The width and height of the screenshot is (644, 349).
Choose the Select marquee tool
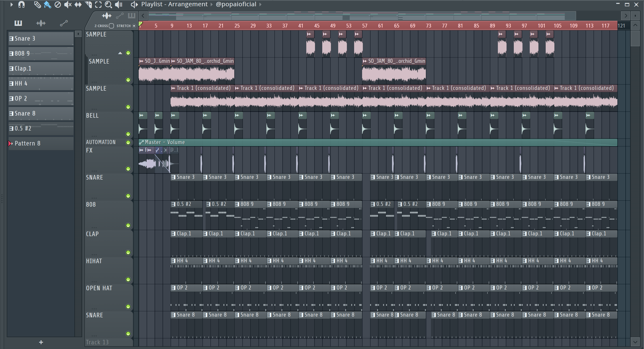coord(98,5)
